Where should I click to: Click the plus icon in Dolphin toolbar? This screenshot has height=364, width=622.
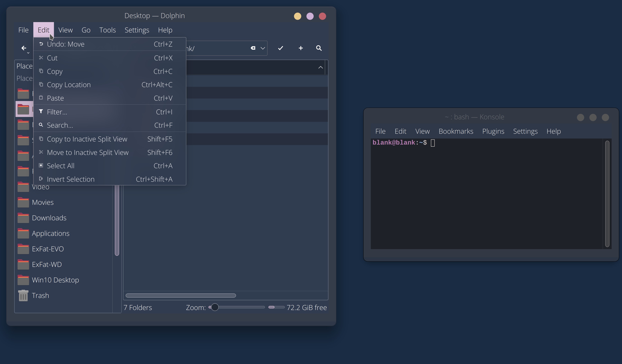(301, 48)
